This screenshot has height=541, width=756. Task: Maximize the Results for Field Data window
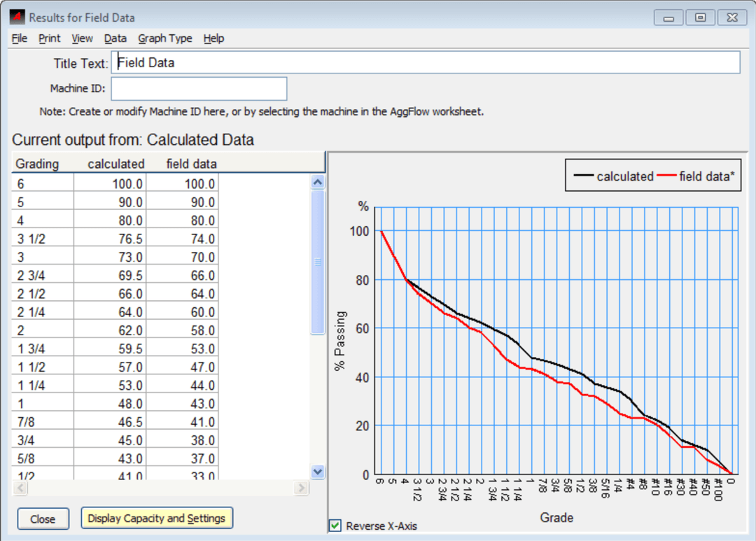[x=700, y=17]
